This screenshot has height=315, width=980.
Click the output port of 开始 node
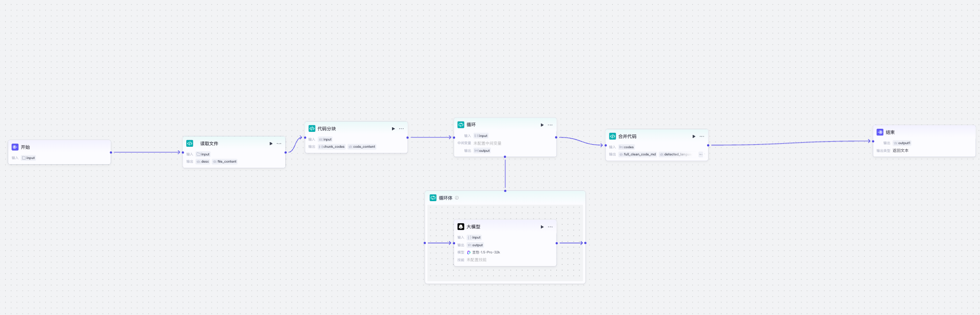[111, 152]
